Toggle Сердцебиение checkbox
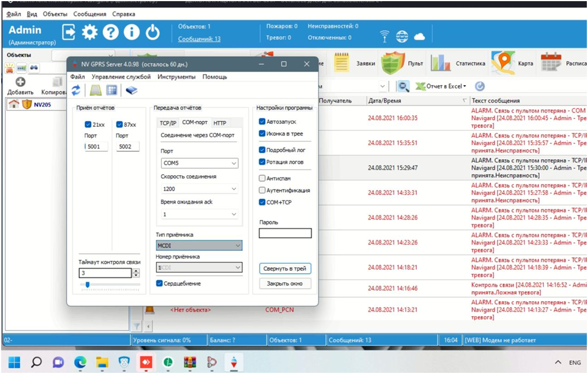 click(x=159, y=283)
